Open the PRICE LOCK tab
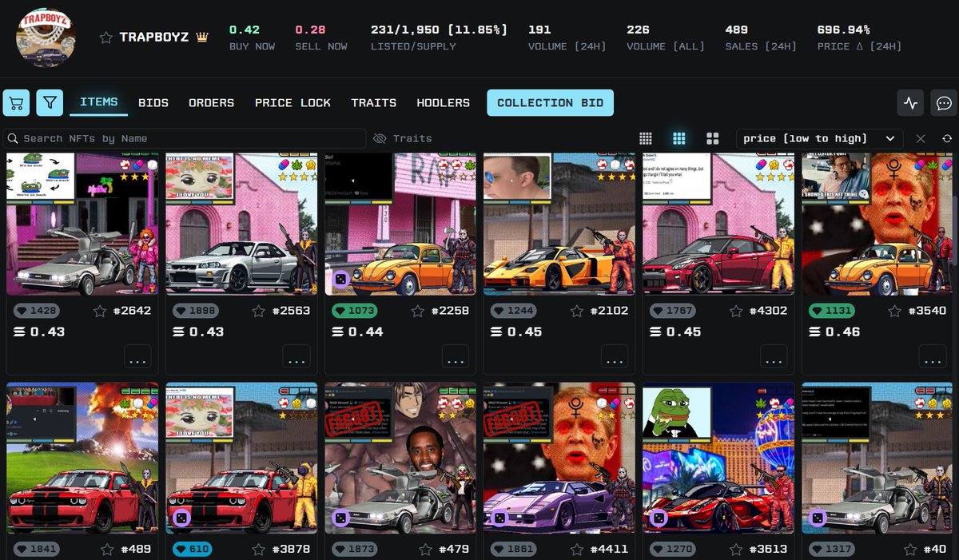Screen dimensions: 959x560 click(292, 103)
